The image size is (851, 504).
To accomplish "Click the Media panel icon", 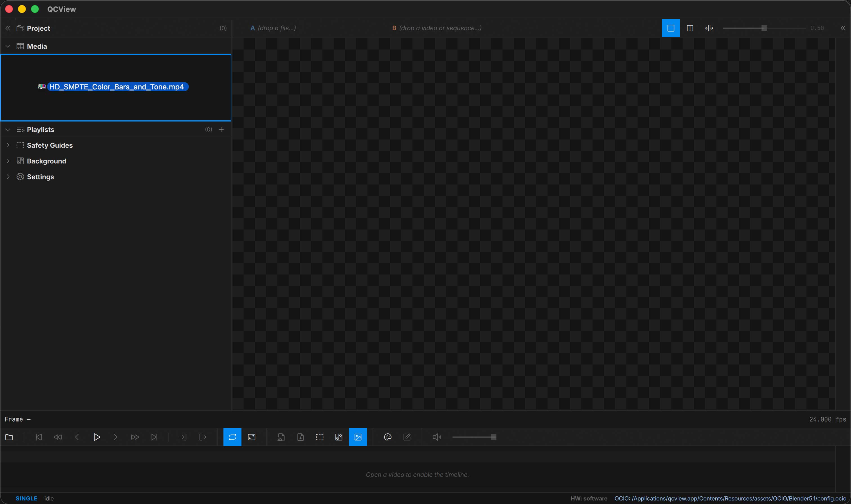I will [20, 46].
